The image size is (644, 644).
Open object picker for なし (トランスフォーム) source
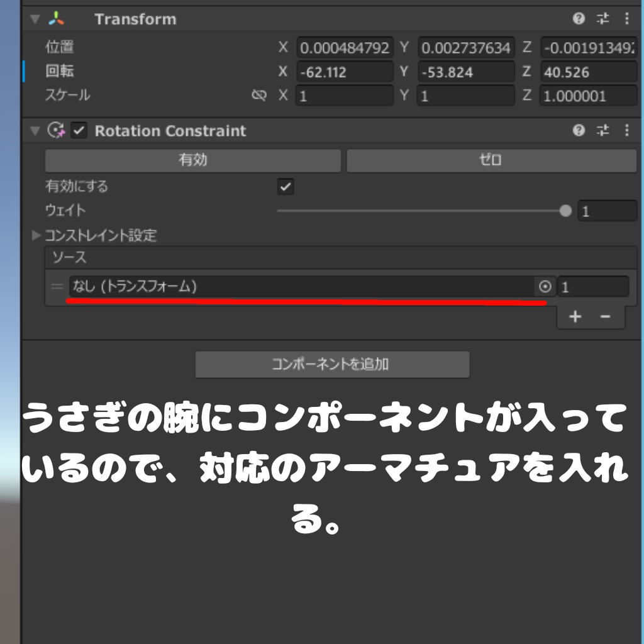pyautogui.click(x=545, y=286)
